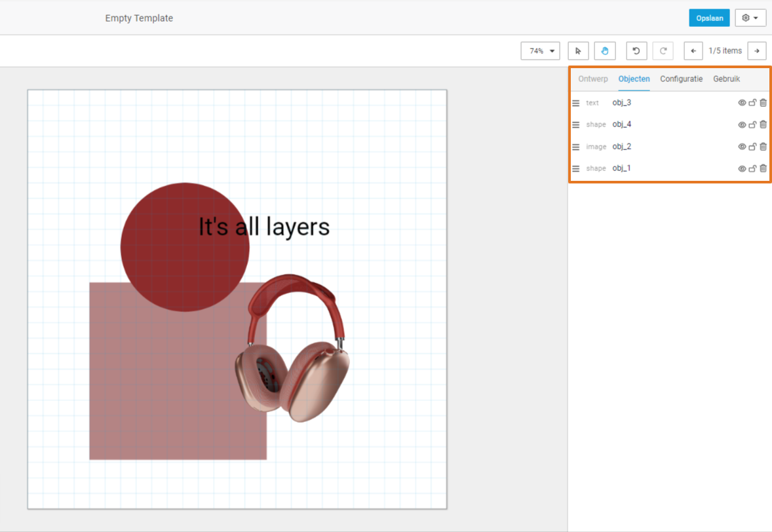Select the Objecten tab
The height and width of the screenshot is (532, 772).
[634, 79]
